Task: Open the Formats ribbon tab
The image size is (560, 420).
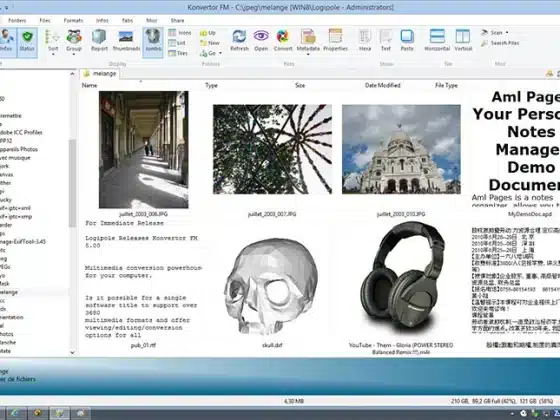Action: click(73, 21)
